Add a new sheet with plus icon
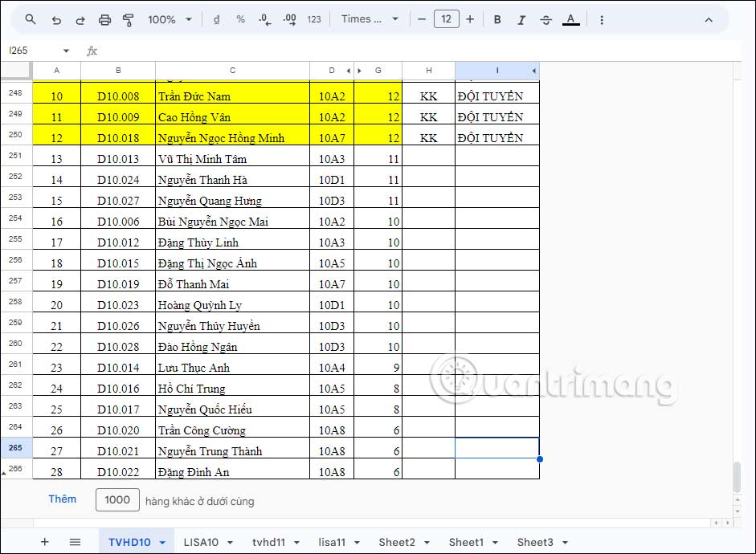 (x=44, y=542)
